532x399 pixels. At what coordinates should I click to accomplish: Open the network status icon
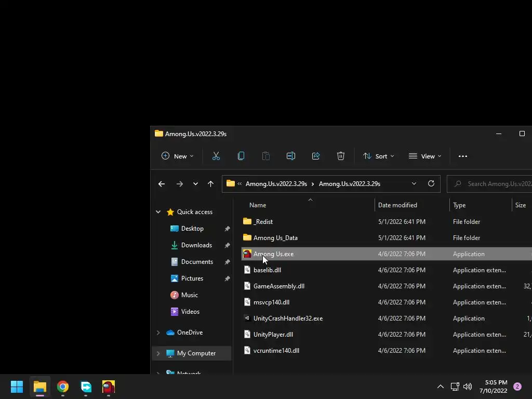coord(455,387)
